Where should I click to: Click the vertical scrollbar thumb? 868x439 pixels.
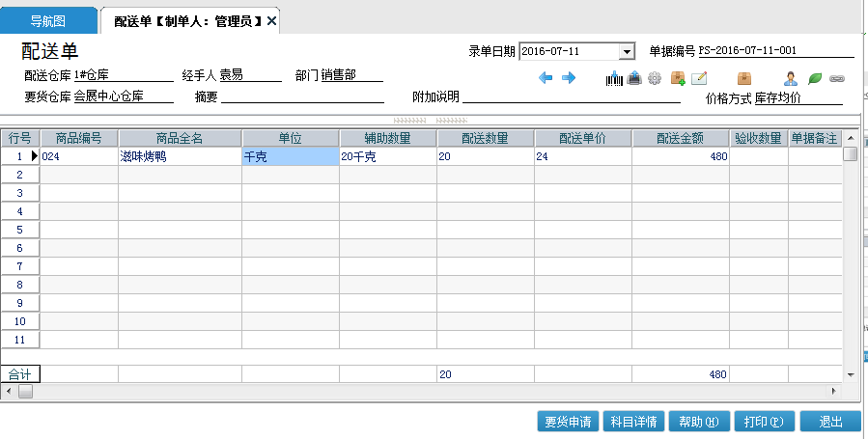click(851, 154)
